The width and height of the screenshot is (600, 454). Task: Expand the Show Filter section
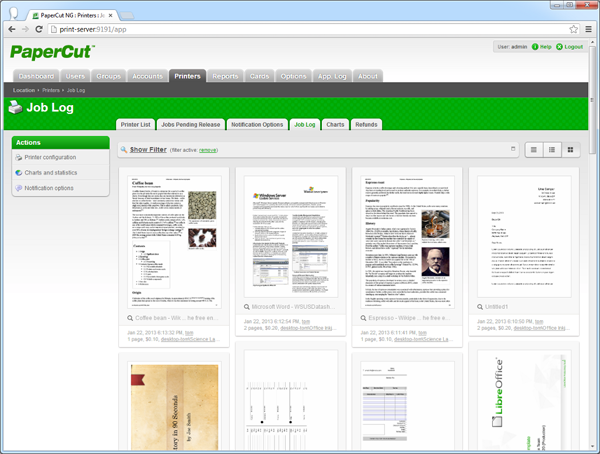click(x=148, y=149)
